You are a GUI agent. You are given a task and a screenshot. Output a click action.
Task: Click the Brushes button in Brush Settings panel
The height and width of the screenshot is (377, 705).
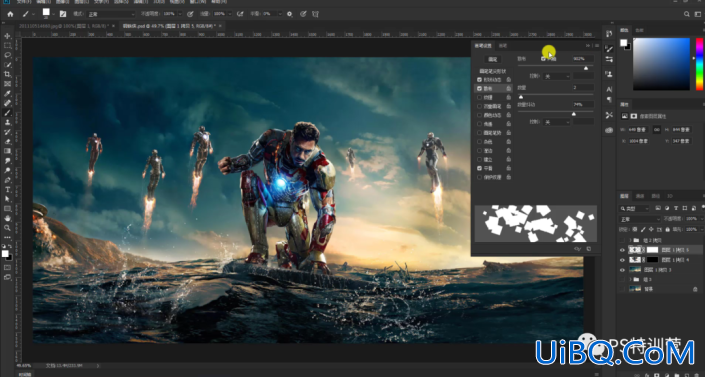pos(493,59)
